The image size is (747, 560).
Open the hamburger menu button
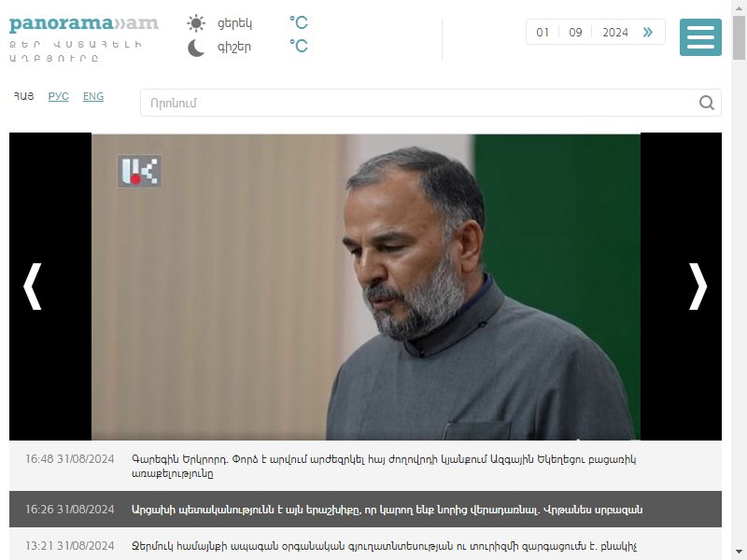700,37
